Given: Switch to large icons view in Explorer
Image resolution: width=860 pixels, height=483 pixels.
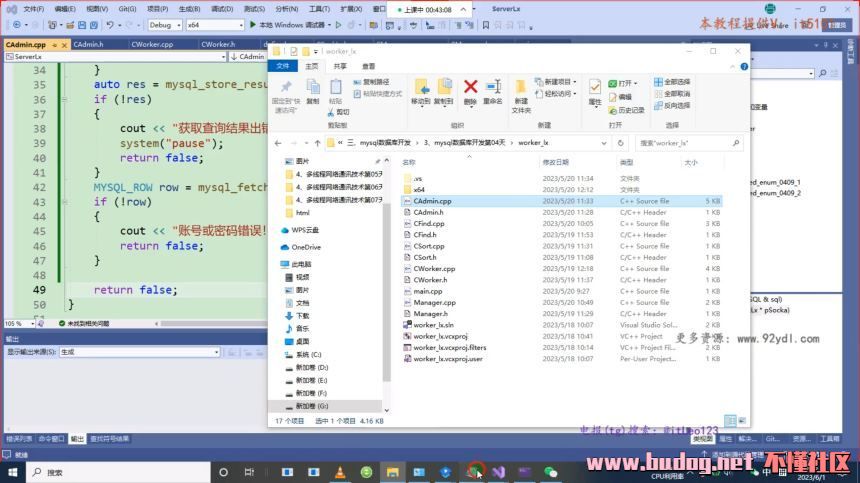Looking at the screenshot, I should 742,421.
